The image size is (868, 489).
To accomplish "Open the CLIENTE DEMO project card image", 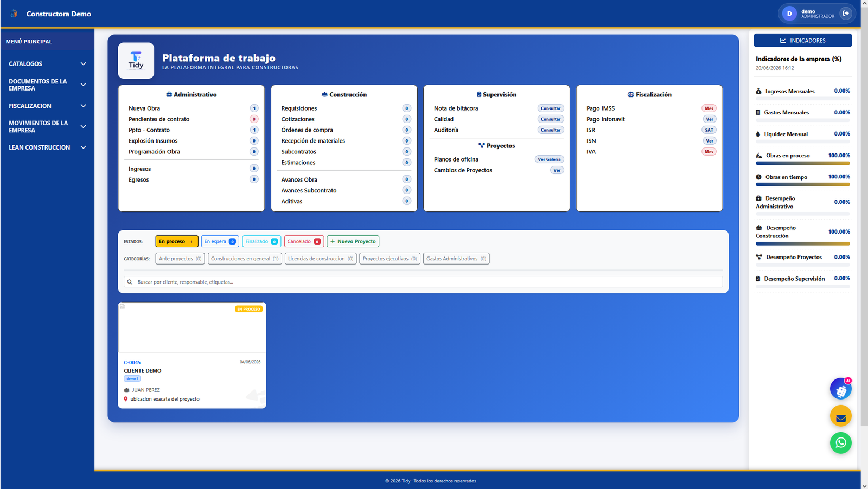I will click(192, 327).
